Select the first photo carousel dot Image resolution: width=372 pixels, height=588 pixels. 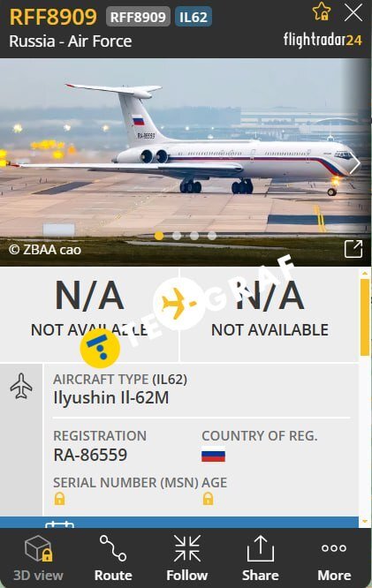159,236
